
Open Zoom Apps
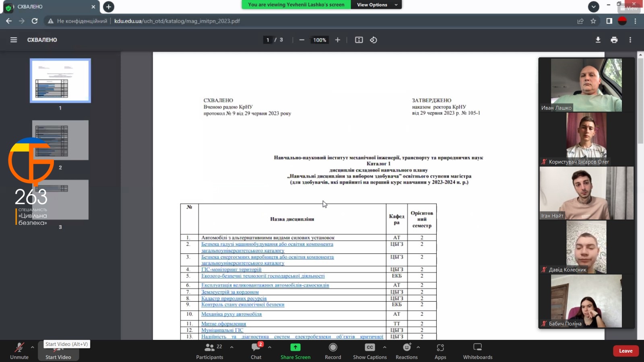(x=440, y=351)
